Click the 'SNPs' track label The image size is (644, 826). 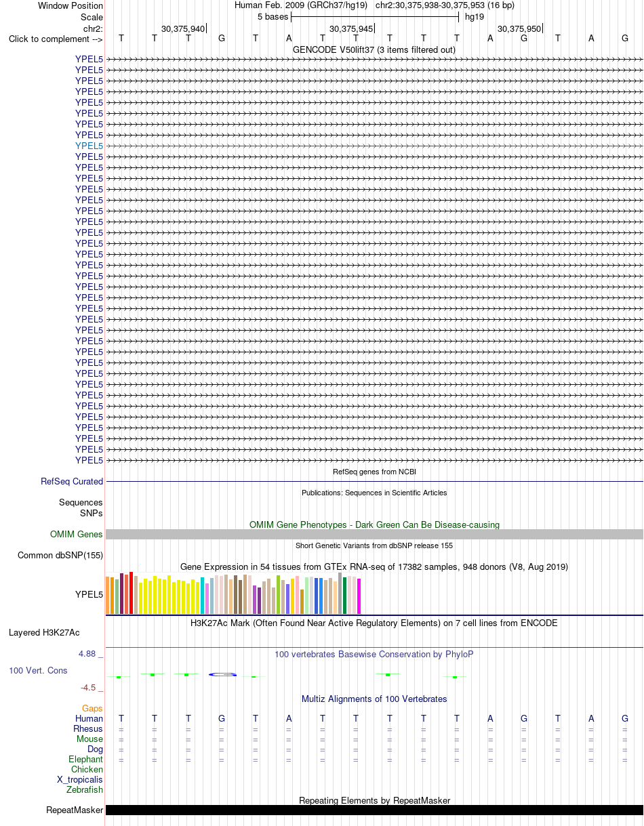(x=92, y=513)
